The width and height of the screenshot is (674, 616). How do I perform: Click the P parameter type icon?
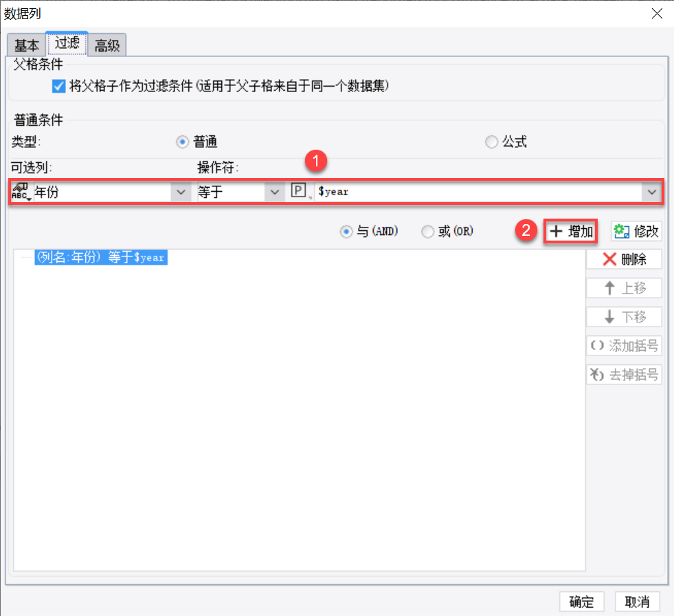click(x=299, y=190)
